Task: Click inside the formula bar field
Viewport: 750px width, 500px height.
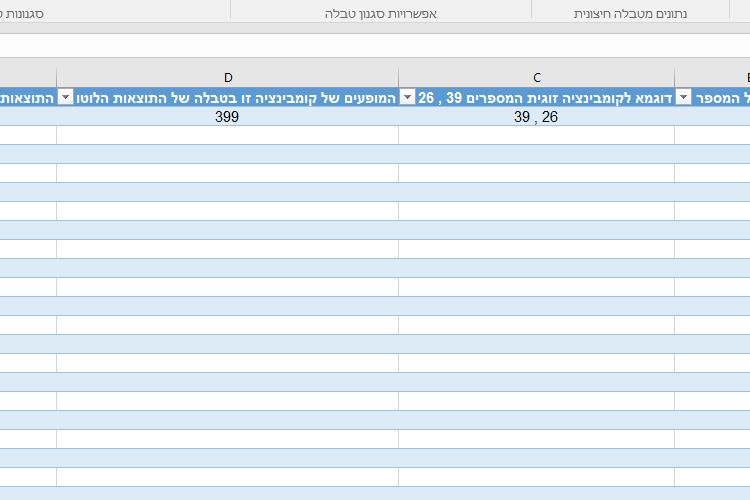Action: click(x=375, y=46)
